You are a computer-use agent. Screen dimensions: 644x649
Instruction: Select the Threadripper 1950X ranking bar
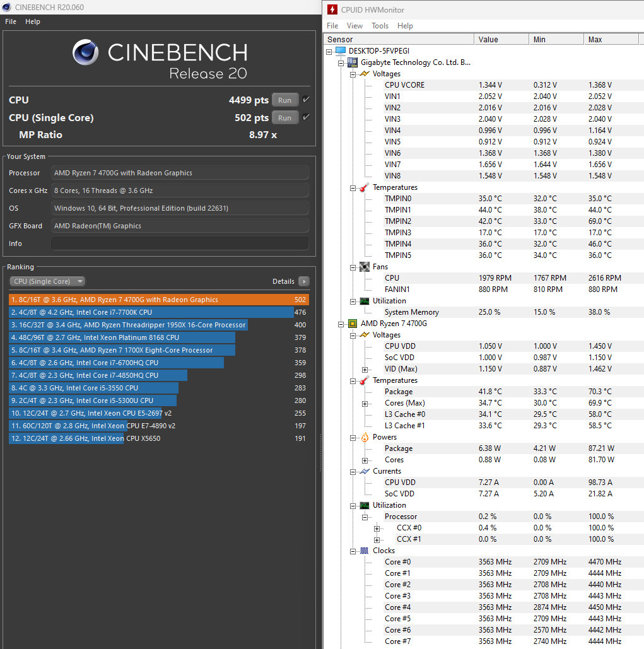pos(159,325)
